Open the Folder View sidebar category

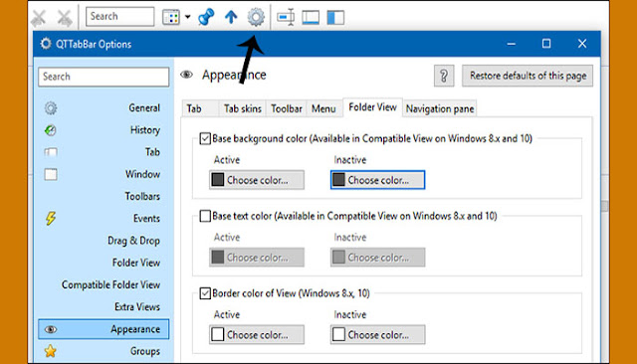point(136,263)
